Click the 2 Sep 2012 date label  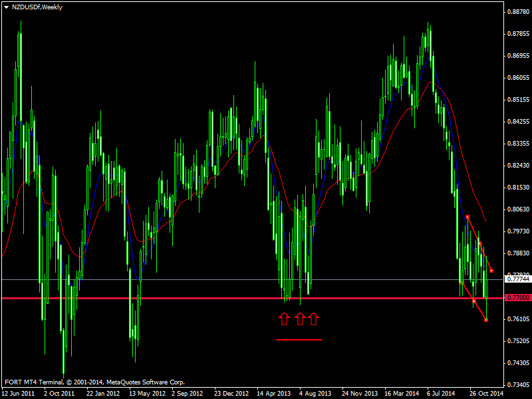187,394
